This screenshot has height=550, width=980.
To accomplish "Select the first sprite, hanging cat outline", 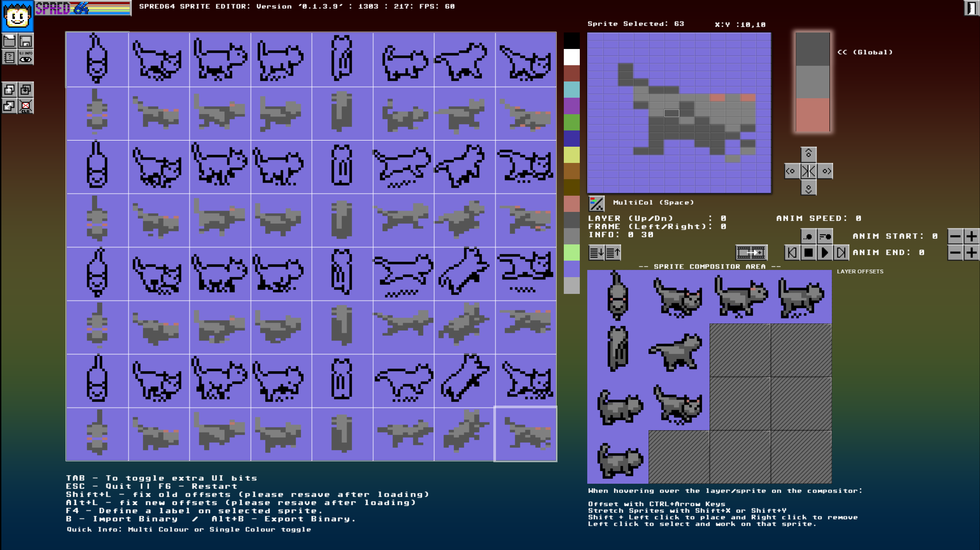I will click(98, 59).
